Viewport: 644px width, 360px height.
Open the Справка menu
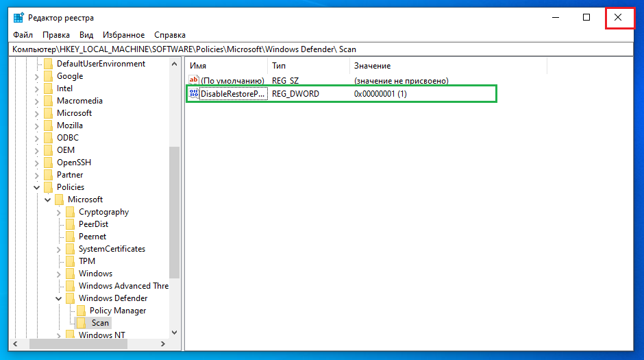coord(170,35)
